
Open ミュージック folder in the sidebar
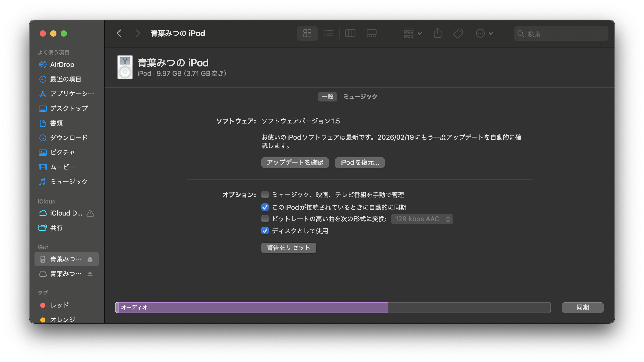[66, 182]
